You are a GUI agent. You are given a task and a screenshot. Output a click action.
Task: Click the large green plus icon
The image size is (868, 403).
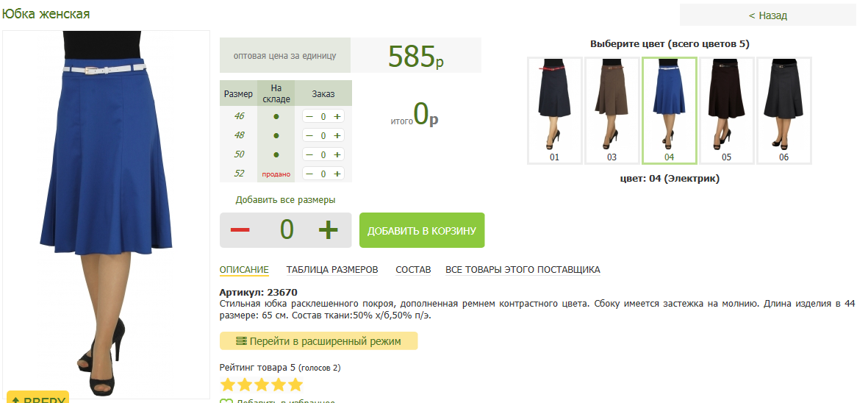(x=329, y=229)
